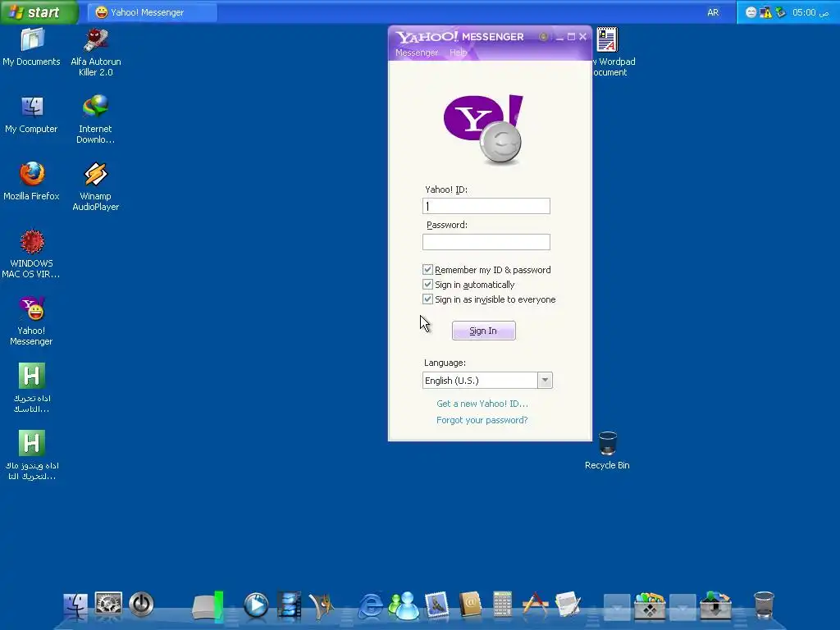Expand the Language dropdown arrow
Screen dimensions: 840x630
coord(545,381)
